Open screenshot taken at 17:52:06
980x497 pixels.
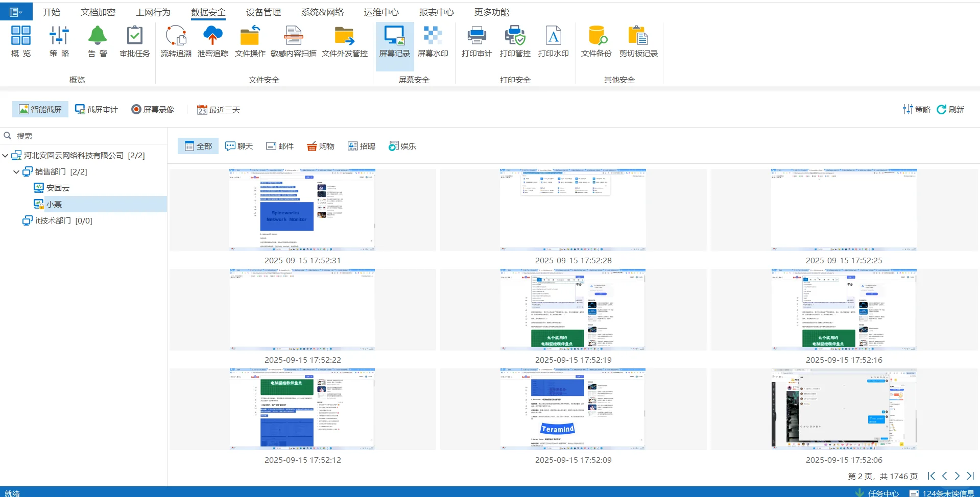tap(844, 409)
